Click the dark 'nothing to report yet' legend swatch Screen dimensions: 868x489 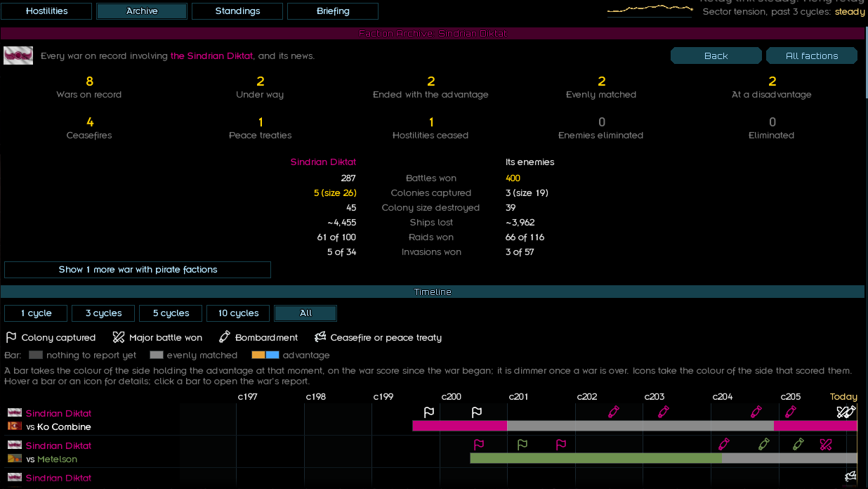point(37,356)
